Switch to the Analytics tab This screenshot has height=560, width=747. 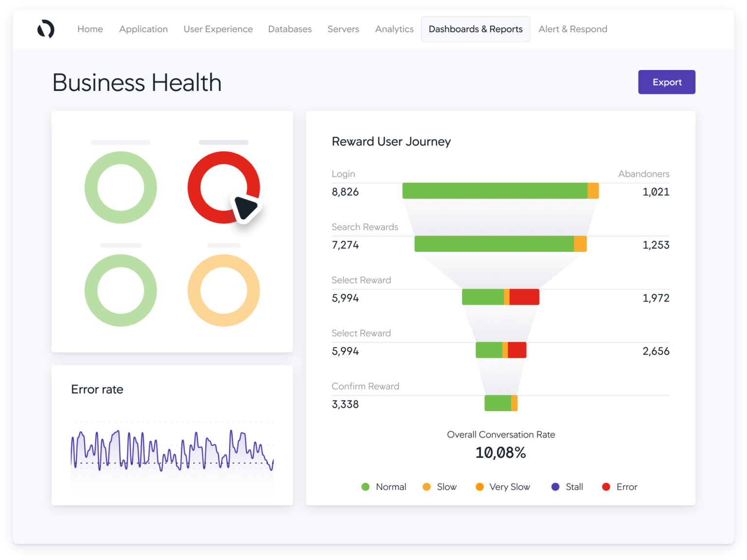(x=394, y=29)
